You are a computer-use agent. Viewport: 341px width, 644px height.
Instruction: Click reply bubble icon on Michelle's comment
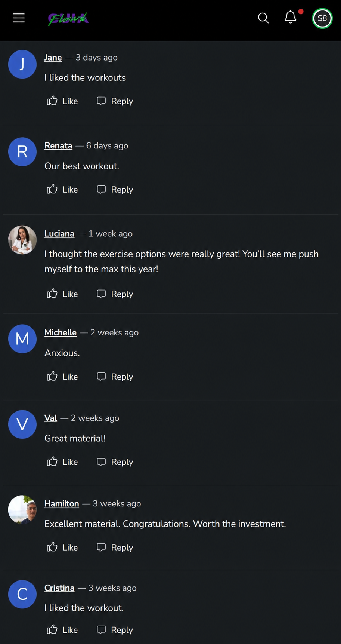click(x=101, y=377)
